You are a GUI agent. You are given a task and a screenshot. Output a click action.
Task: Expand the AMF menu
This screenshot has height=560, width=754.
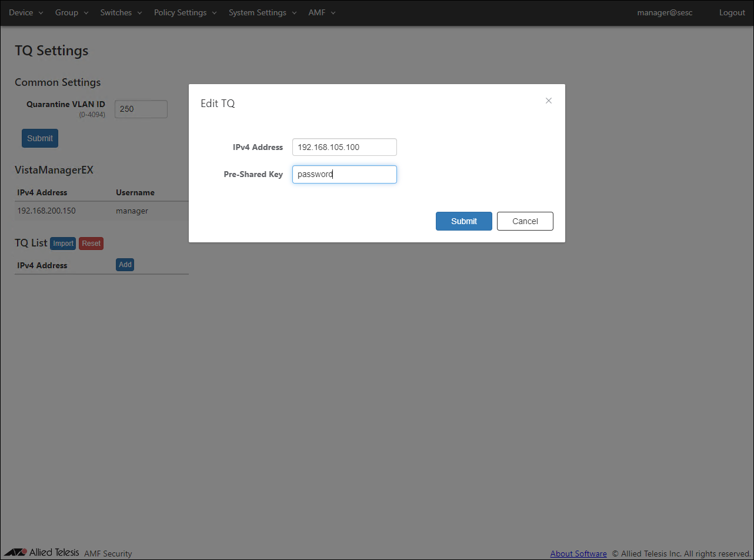(322, 12)
